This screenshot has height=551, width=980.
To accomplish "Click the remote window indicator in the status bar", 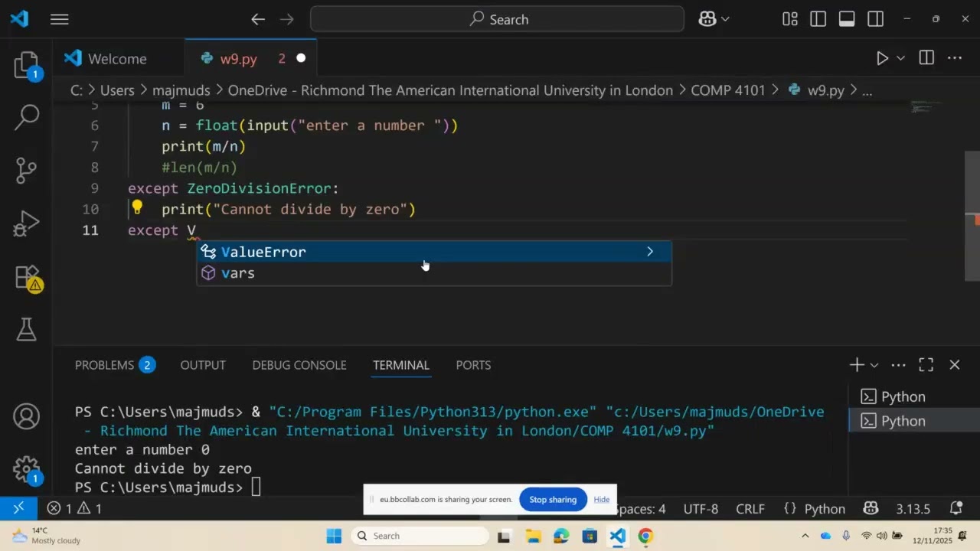I will click(18, 508).
